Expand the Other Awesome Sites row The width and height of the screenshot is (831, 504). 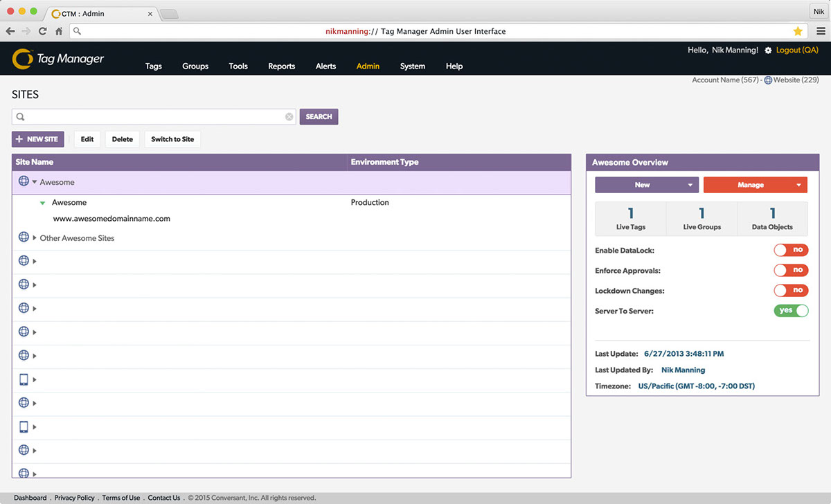pyautogui.click(x=35, y=238)
